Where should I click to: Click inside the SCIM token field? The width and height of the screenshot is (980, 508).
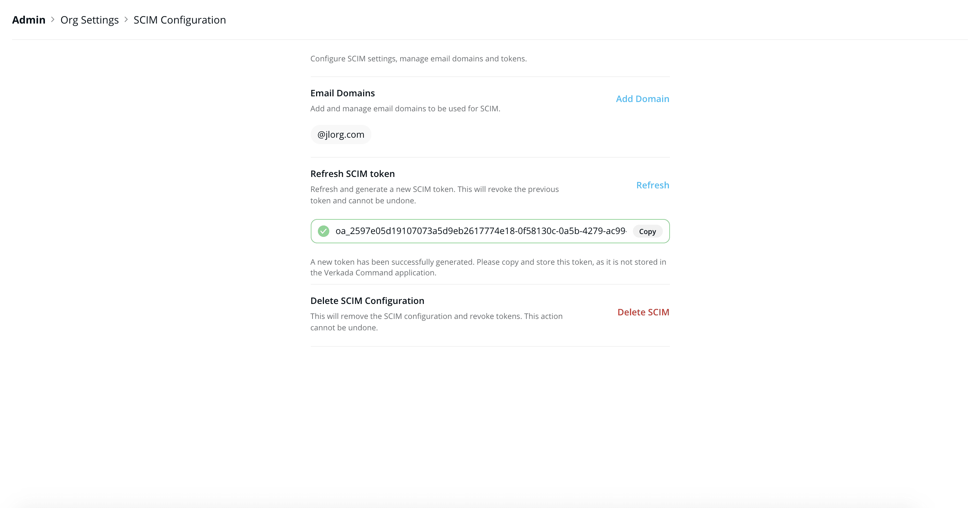(480, 231)
